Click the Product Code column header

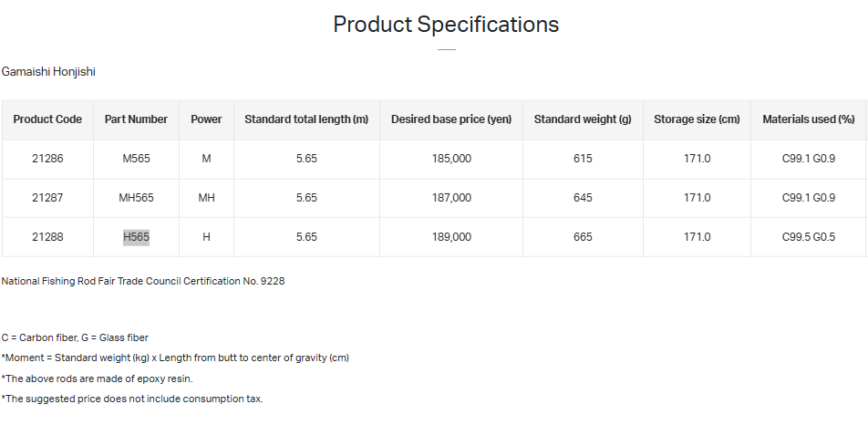click(x=47, y=119)
